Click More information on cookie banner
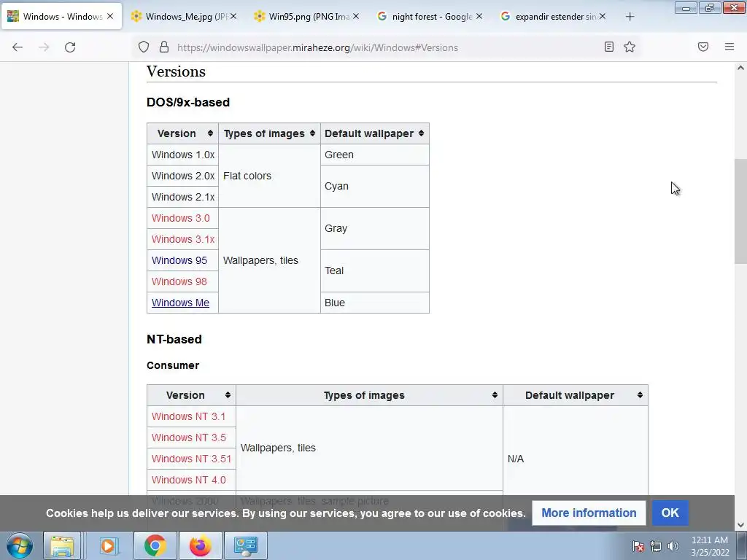The image size is (747, 560). [589, 513]
